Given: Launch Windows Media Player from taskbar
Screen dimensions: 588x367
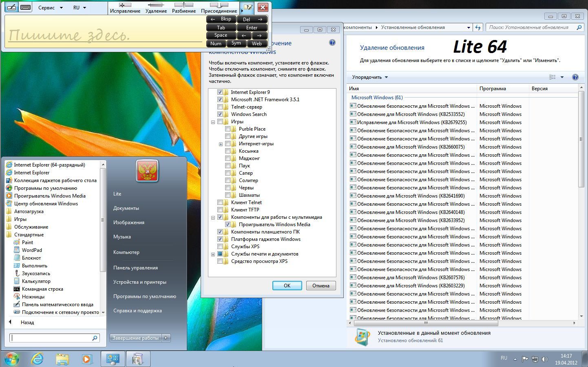Looking at the screenshot, I should tap(86, 359).
